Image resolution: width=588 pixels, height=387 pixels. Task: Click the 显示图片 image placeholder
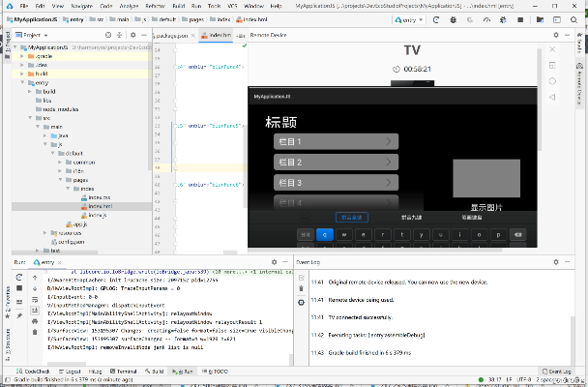485,179
